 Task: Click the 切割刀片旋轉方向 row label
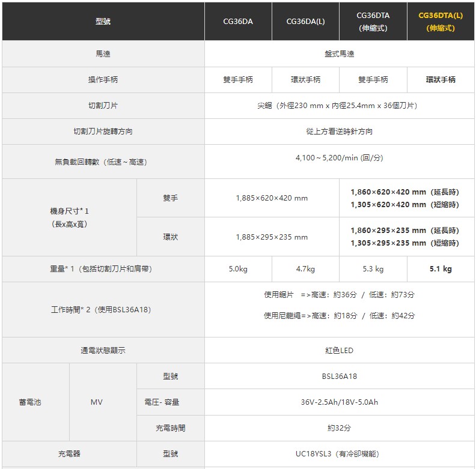(103, 132)
